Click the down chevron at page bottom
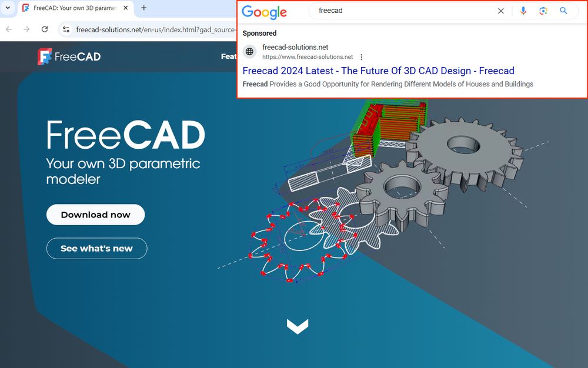 [298, 326]
